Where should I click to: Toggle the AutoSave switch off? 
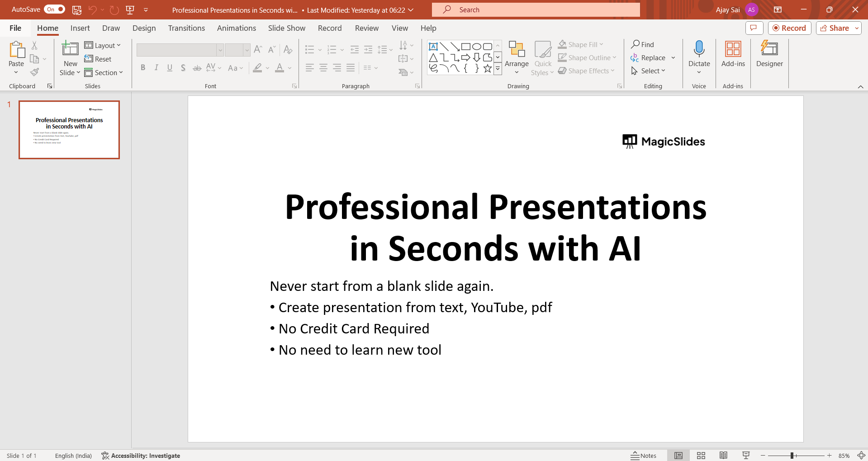(x=54, y=10)
